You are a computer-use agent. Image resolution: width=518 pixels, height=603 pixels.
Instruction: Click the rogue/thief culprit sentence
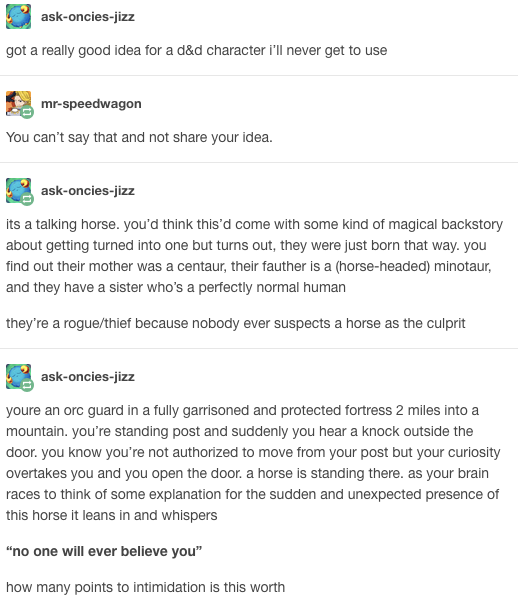click(235, 323)
